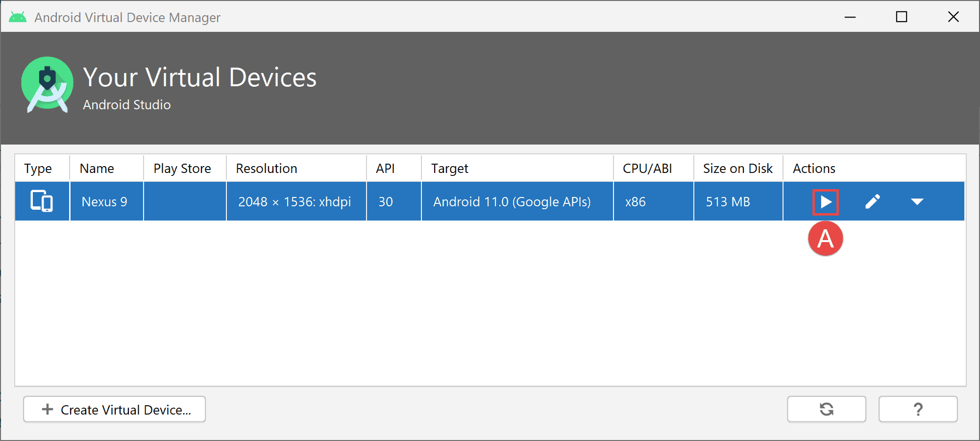This screenshot has height=441, width=980.
Task: Click the Android head title bar icon
Action: click(x=18, y=17)
